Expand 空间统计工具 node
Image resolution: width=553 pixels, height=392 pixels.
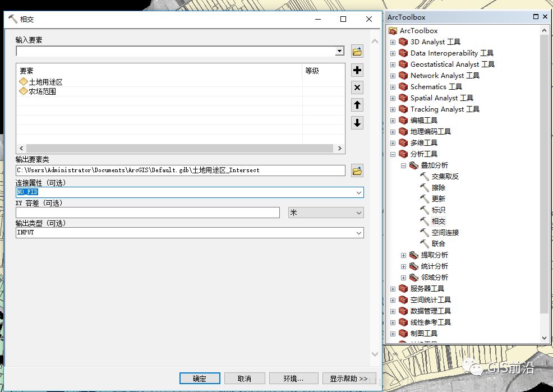click(393, 301)
